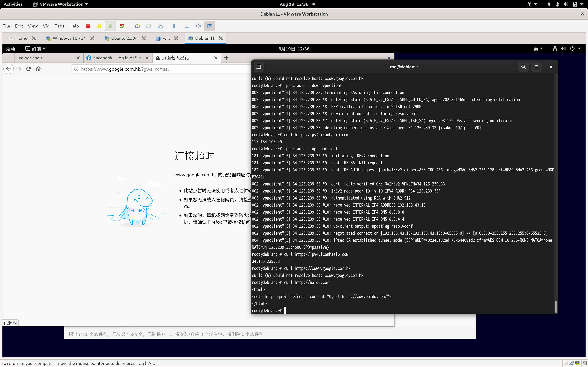Power off the virtual machine
Screen dimensions: 588x367
88,26
